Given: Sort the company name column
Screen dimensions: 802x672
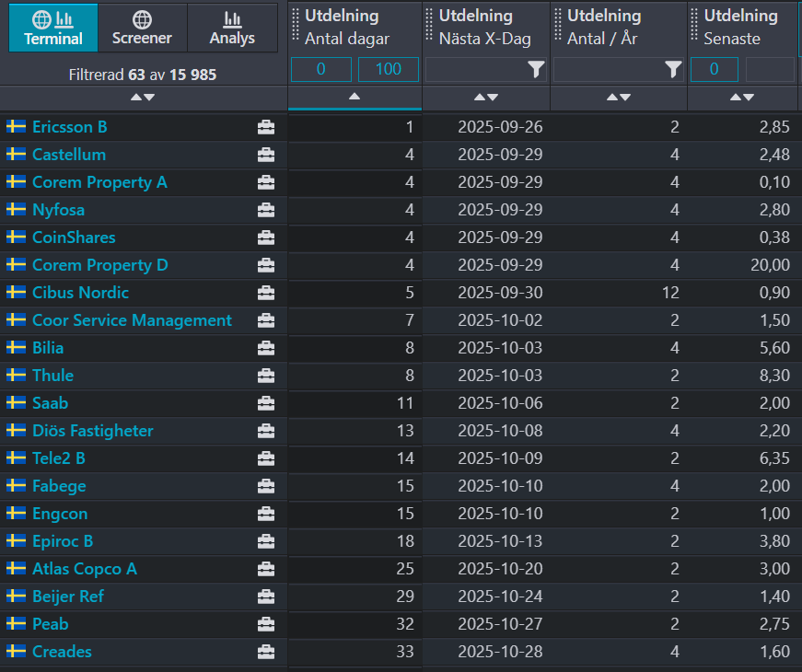Looking at the screenshot, I should click(x=143, y=98).
